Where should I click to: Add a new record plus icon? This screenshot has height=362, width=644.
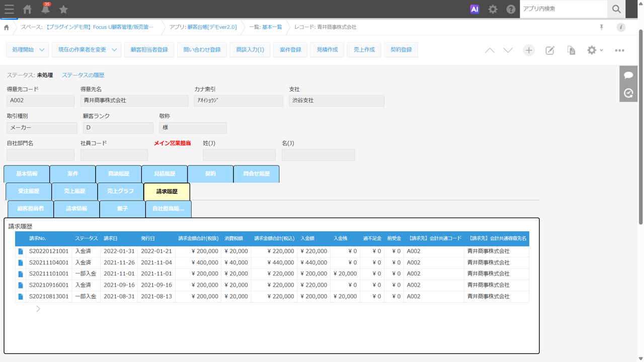529,50
